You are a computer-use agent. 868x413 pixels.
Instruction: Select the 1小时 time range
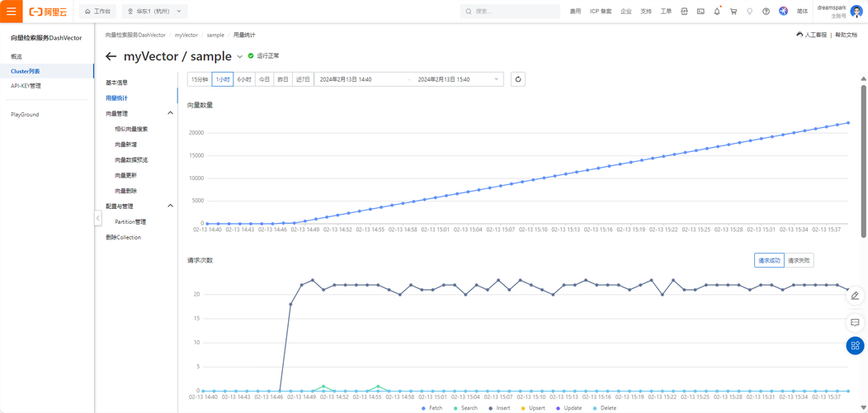223,79
